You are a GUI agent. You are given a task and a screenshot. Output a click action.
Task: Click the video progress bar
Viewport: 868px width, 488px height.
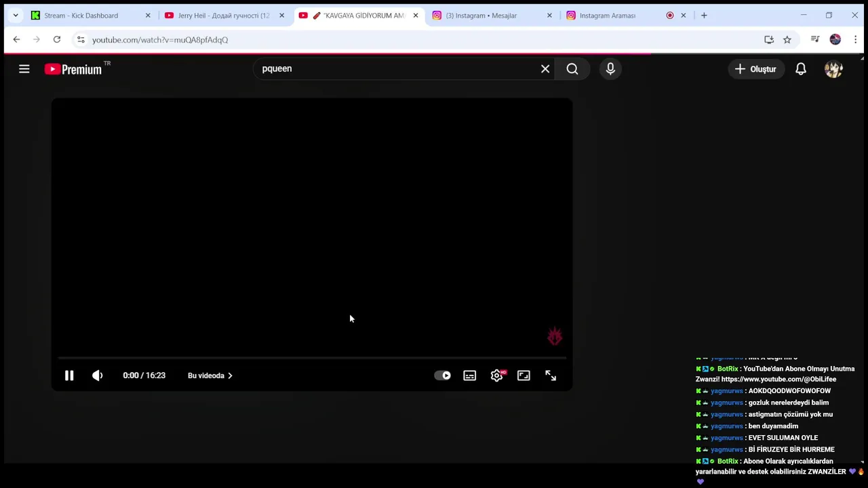click(312, 357)
